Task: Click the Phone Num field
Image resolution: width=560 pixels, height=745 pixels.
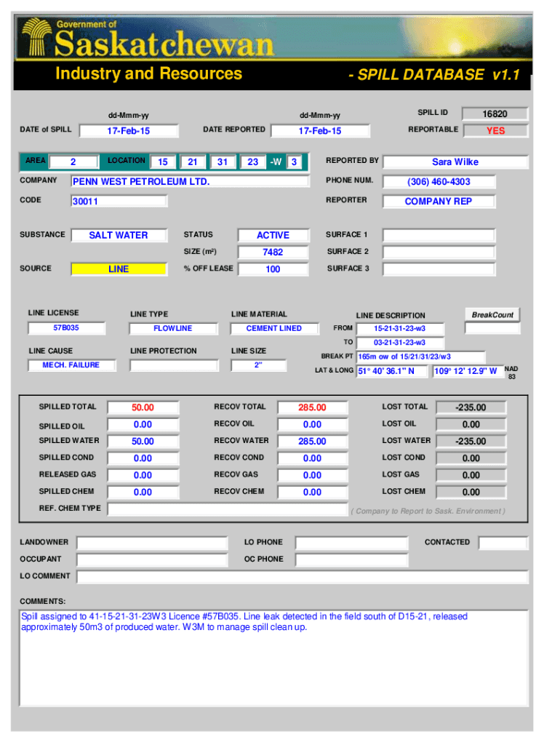Action: point(438,182)
